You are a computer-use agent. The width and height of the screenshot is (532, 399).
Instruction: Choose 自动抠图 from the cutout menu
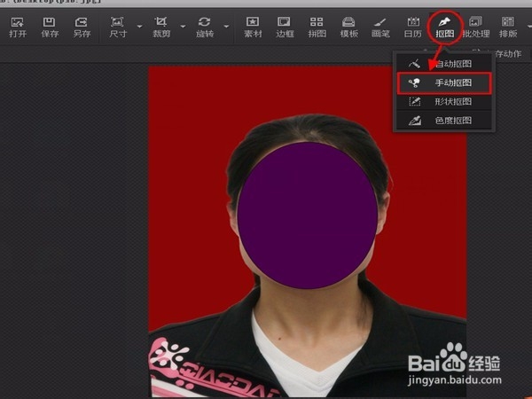(x=444, y=64)
